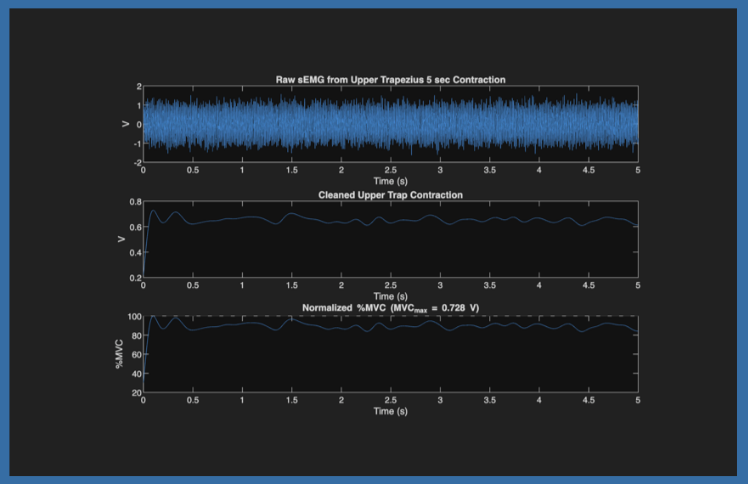
Task: Click the -2 y-axis tick in top plot
Action: pos(135,162)
